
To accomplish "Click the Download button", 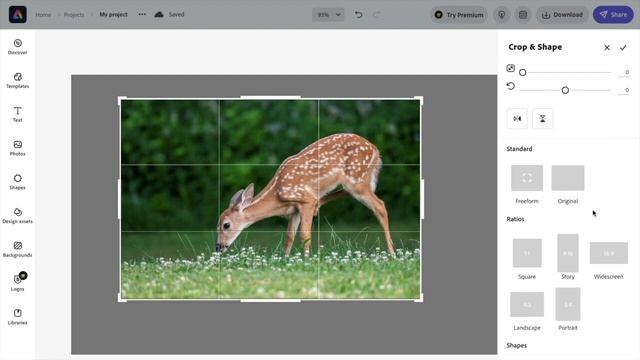I will coord(562,15).
